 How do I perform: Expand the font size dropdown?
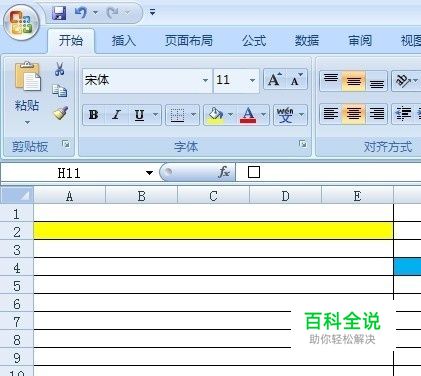click(253, 80)
